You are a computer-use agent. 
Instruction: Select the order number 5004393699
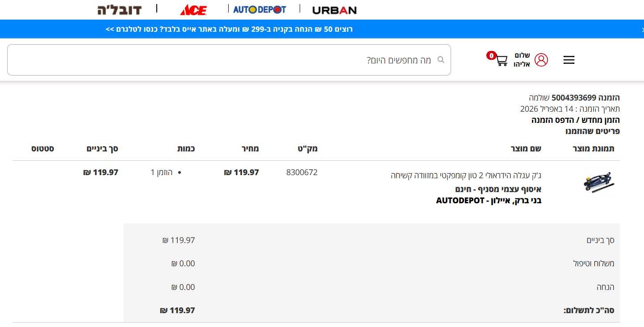[x=574, y=98]
